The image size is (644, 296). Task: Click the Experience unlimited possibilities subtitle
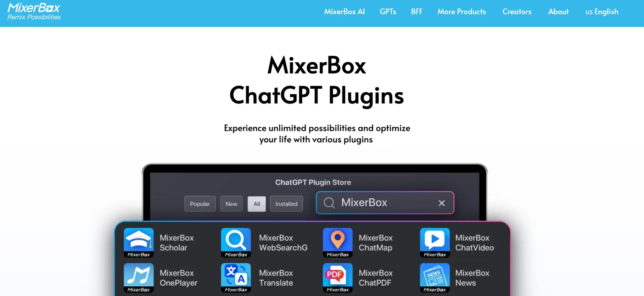(x=317, y=134)
